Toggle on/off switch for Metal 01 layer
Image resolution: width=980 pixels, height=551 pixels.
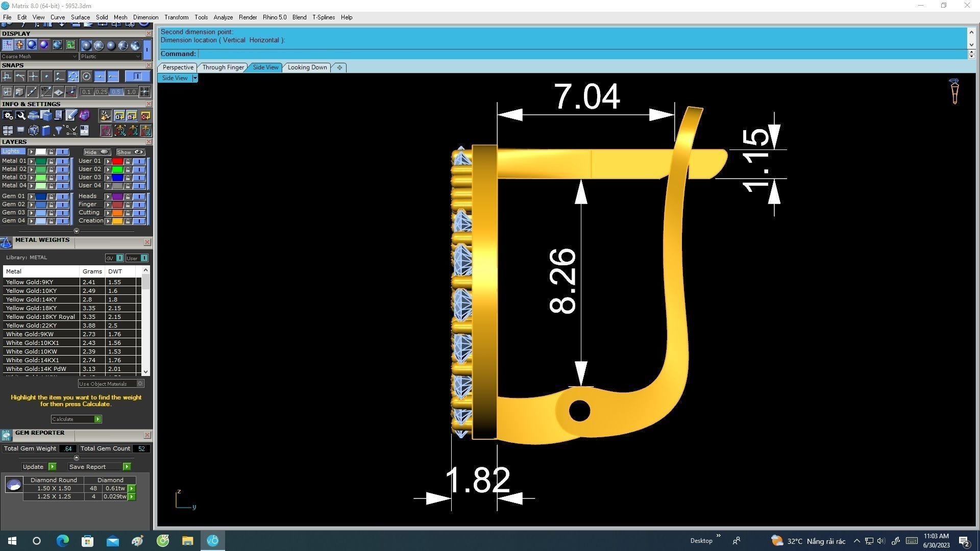62,161
